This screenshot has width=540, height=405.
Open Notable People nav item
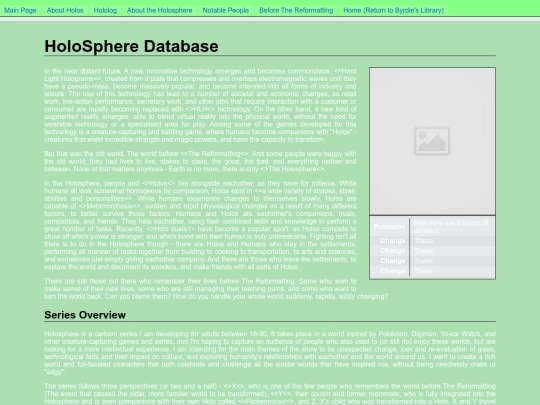pyautogui.click(x=226, y=10)
